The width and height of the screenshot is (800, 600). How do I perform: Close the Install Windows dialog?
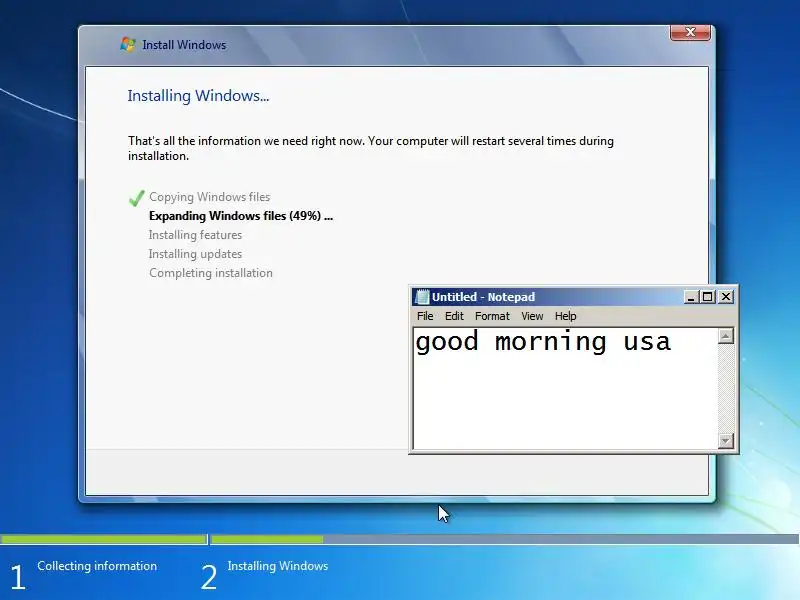[x=690, y=32]
